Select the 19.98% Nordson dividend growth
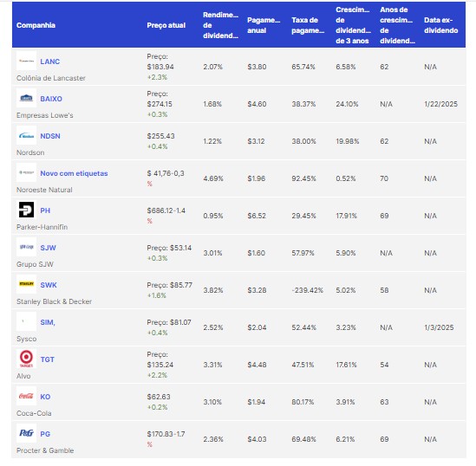This screenshot has height=466, width=476. pos(348,141)
